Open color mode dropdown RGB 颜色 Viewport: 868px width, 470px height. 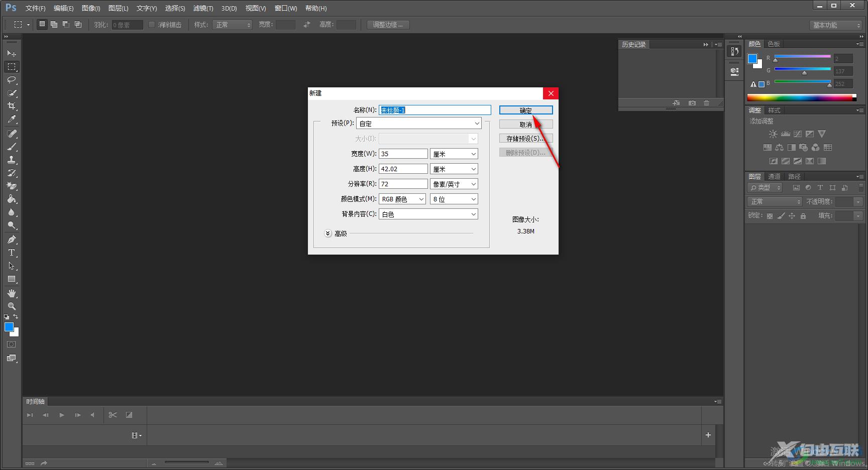[402, 199]
